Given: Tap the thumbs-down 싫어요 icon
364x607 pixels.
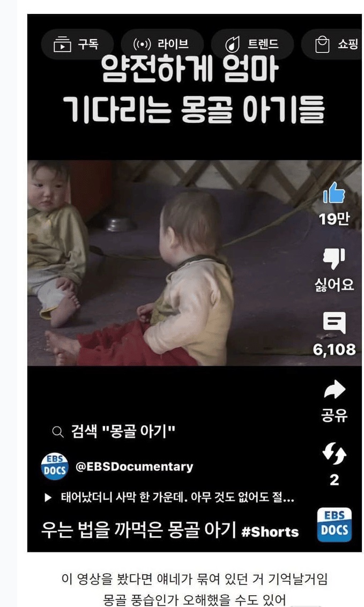Looking at the screenshot, I should 333,258.
